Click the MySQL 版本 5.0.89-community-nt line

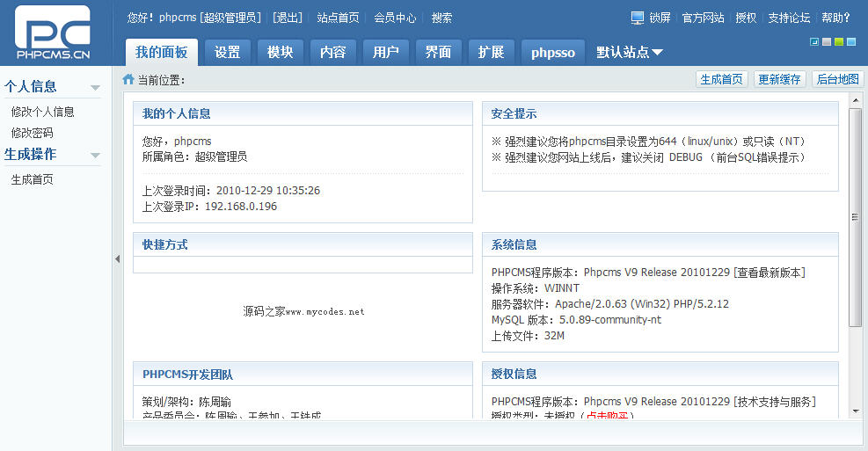(x=576, y=320)
